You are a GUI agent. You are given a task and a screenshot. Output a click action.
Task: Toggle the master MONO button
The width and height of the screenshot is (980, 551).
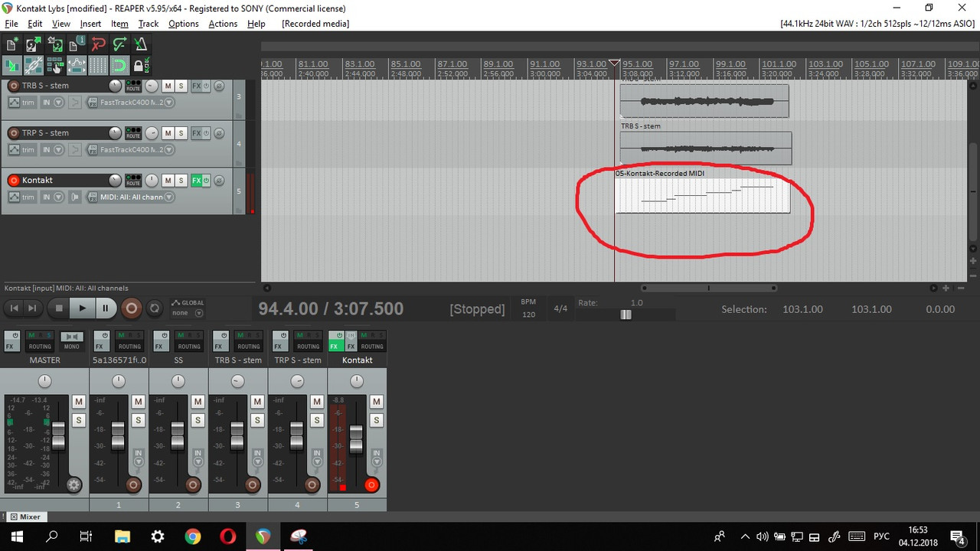pyautogui.click(x=72, y=341)
